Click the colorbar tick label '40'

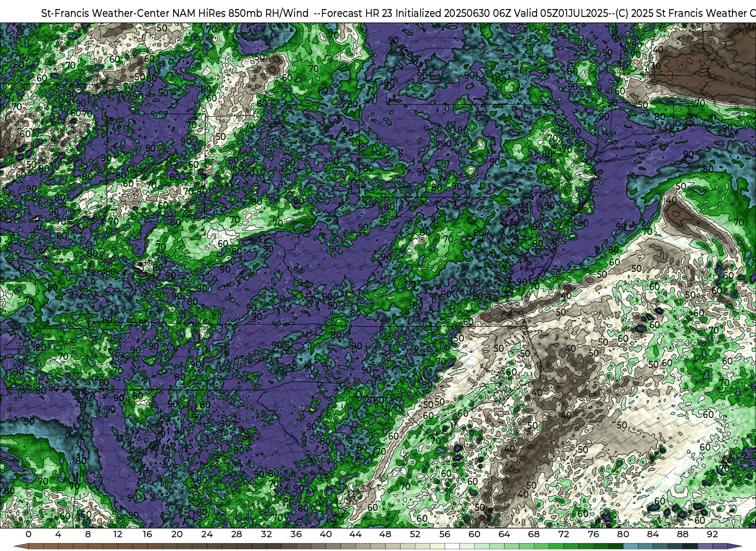(x=326, y=534)
